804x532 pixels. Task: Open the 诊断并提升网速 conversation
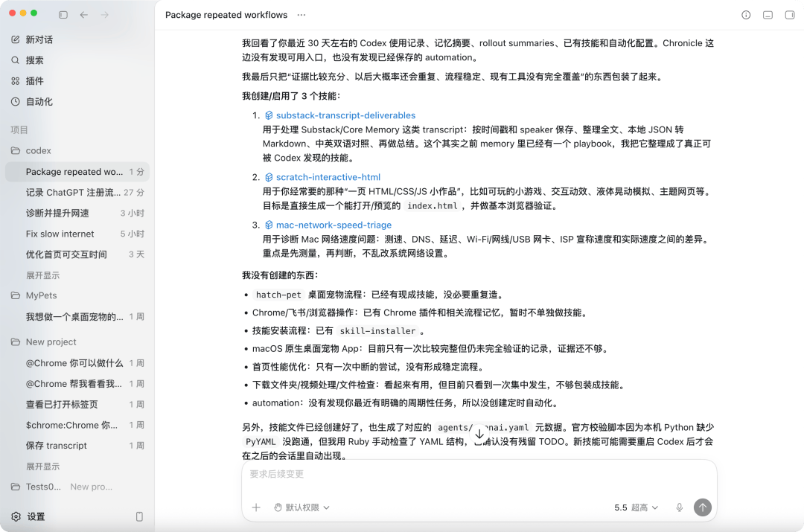click(x=77, y=214)
